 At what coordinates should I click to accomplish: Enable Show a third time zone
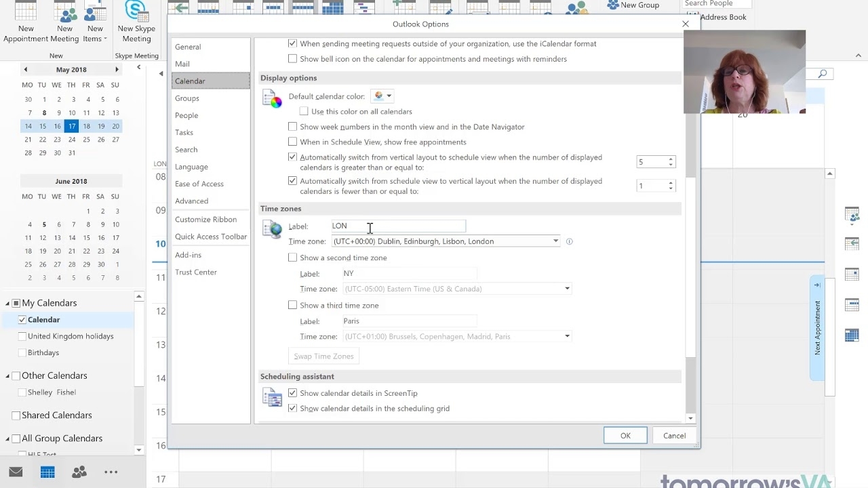coord(292,305)
